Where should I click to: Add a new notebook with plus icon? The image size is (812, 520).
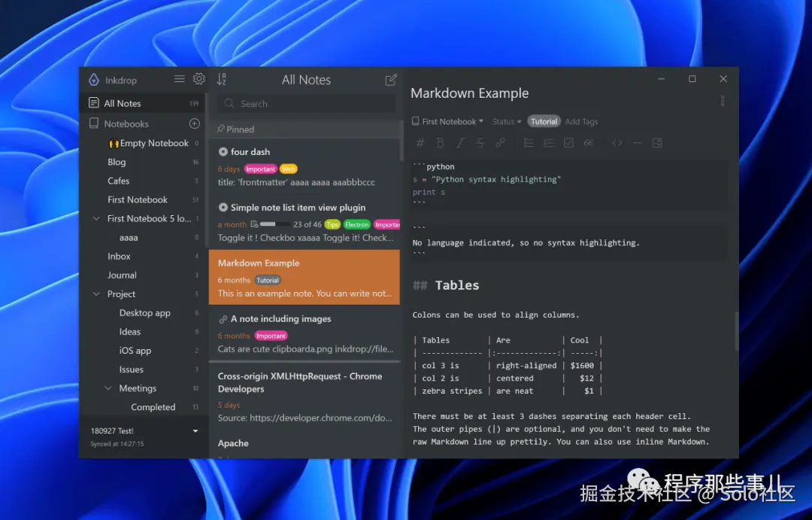pyautogui.click(x=194, y=123)
